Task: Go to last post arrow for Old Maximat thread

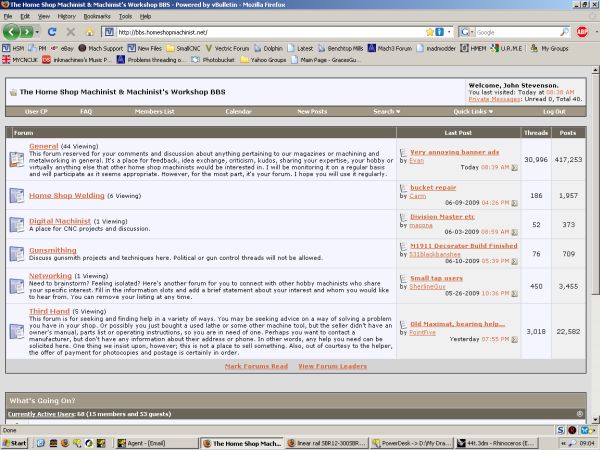Action: coord(514,339)
